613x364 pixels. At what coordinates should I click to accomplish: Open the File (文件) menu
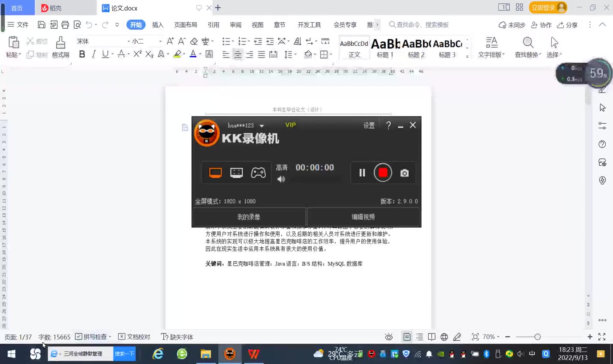[18, 25]
